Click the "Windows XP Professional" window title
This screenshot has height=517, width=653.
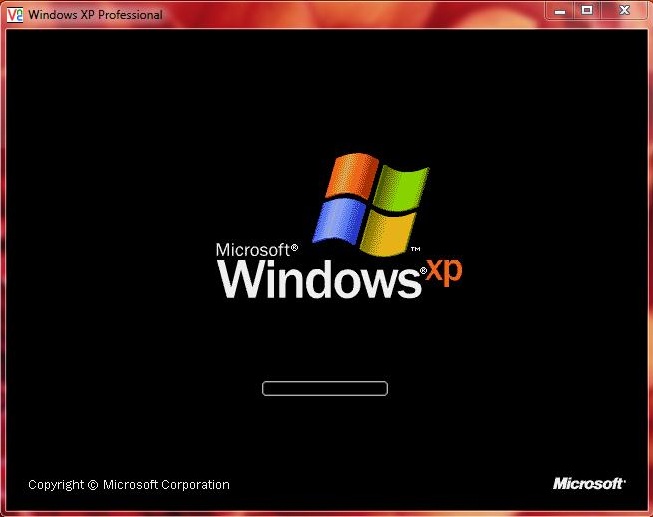[x=95, y=15]
